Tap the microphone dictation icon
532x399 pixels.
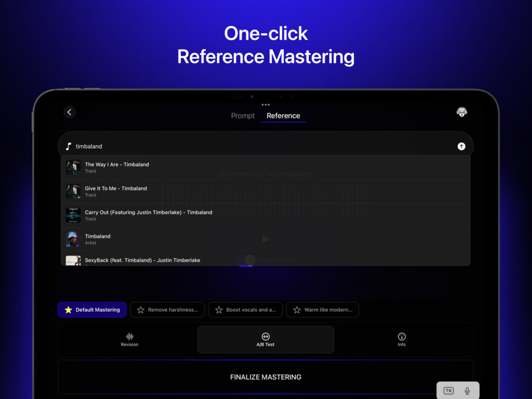(468, 391)
